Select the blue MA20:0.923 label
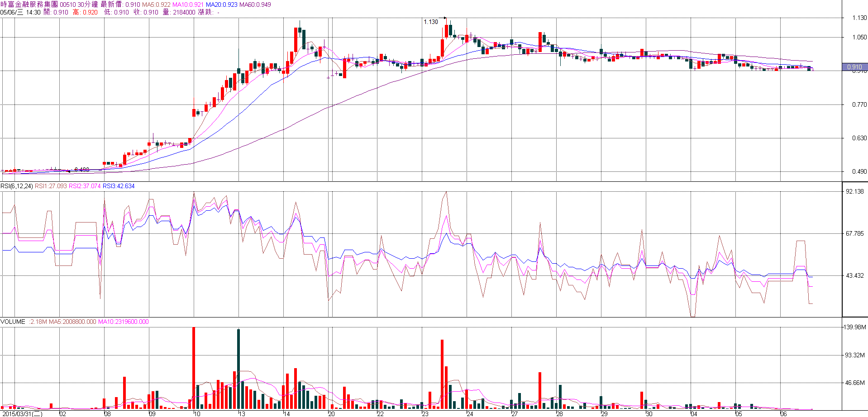 point(221,5)
